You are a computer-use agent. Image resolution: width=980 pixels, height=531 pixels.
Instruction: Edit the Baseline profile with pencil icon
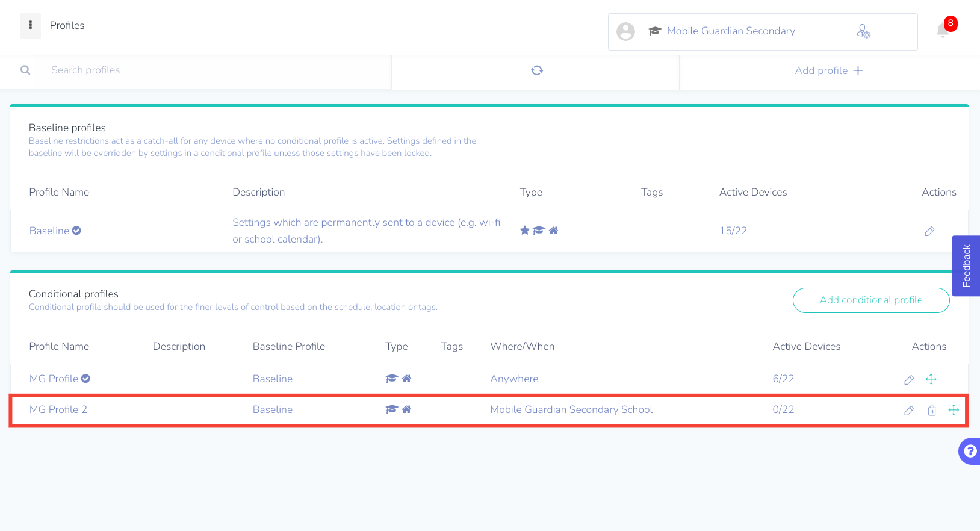click(x=929, y=231)
